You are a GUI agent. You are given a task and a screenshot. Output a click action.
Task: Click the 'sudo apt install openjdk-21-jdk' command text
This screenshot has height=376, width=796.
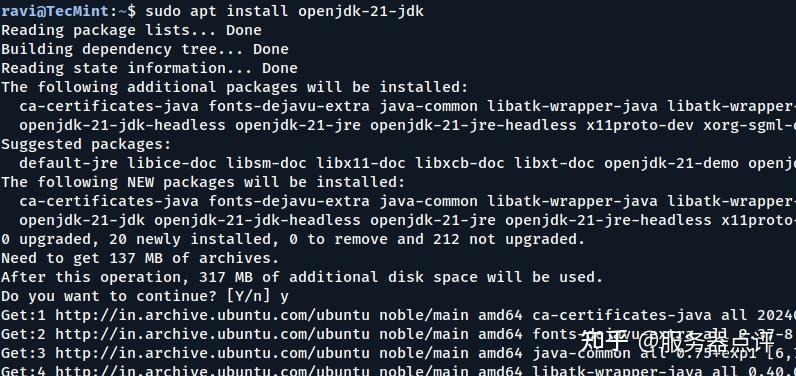pos(284,11)
